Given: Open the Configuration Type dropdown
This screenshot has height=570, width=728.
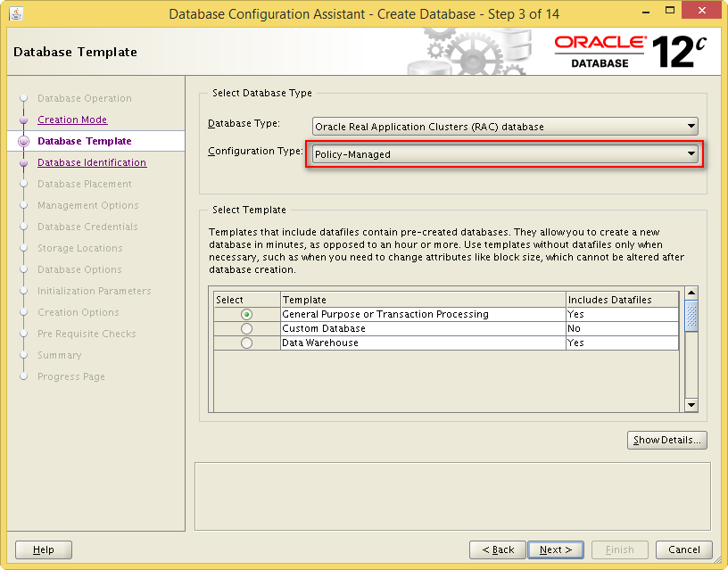Looking at the screenshot, I should click(505, 154).
